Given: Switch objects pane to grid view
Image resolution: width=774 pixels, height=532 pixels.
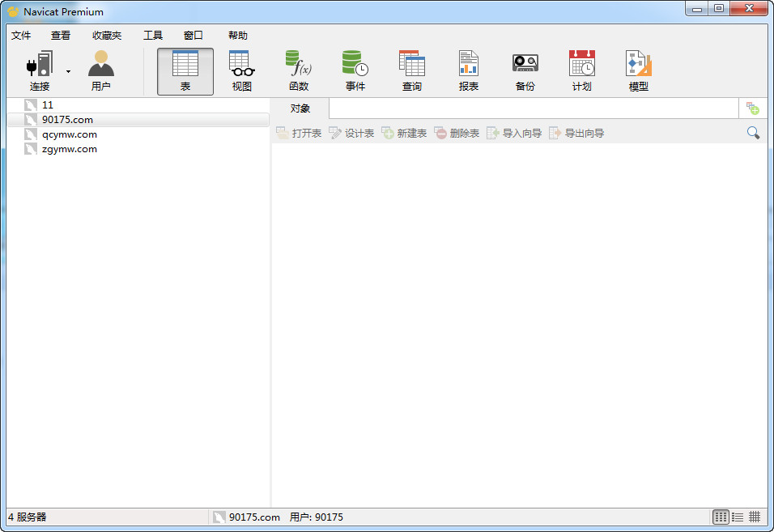Looking at the screenshot, I should [x=719, y=517].
